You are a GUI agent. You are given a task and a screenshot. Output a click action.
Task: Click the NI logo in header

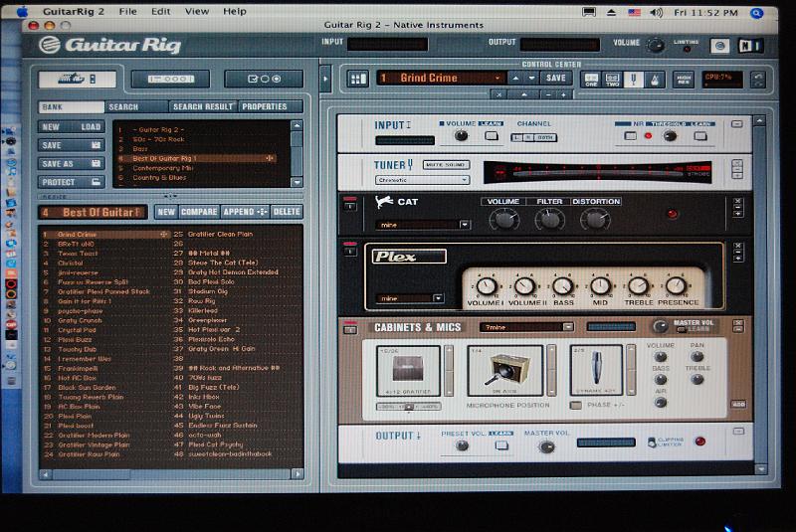[750, 46]
